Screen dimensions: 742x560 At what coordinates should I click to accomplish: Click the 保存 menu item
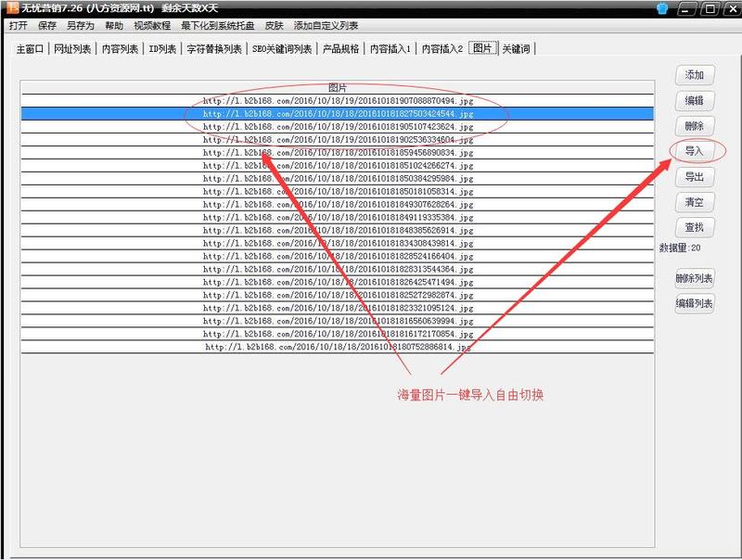pyautogui.click(x=47, y=26)
